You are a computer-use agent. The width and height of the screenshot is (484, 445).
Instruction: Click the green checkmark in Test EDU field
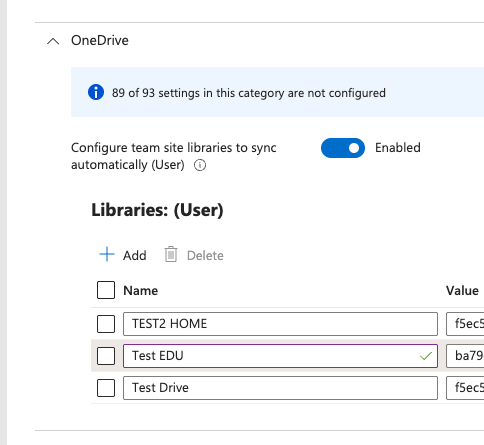tap(426, 356)
